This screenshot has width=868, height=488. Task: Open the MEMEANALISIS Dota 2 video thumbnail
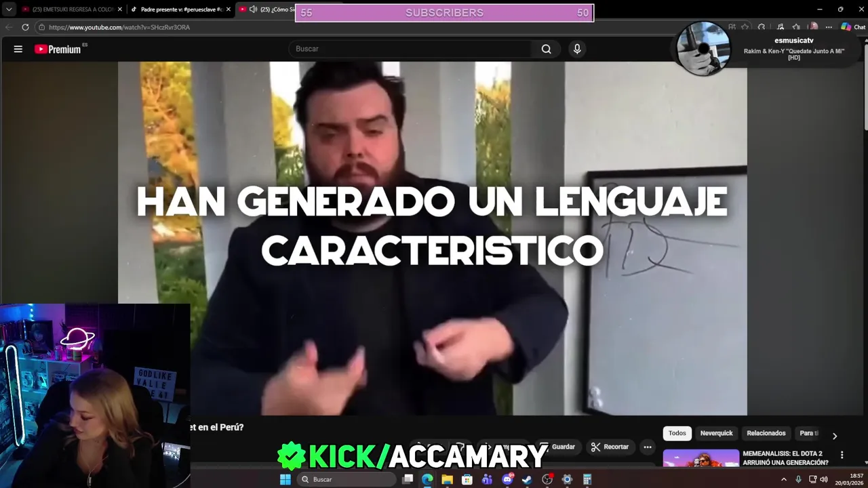pos(701,459)
